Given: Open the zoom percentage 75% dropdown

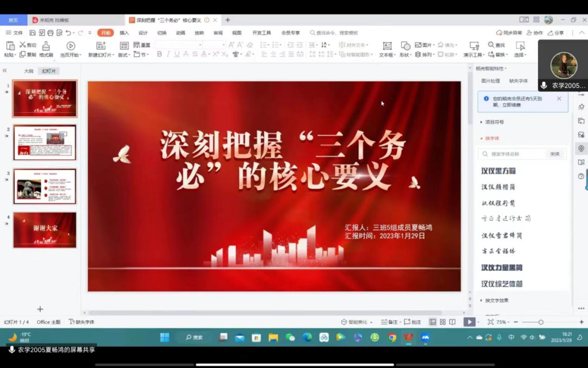Looking at the screenshot, I should coord(503,322).
